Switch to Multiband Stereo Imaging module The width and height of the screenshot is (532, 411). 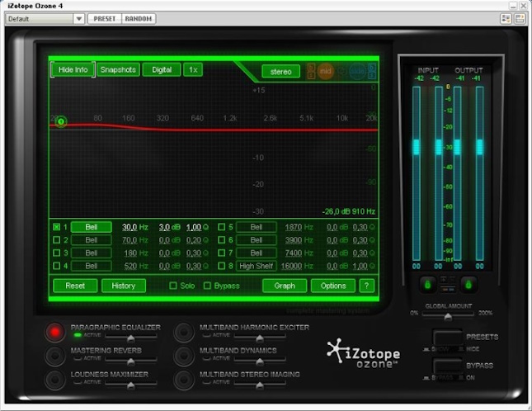pyautogui.click(x=250, y=375)
